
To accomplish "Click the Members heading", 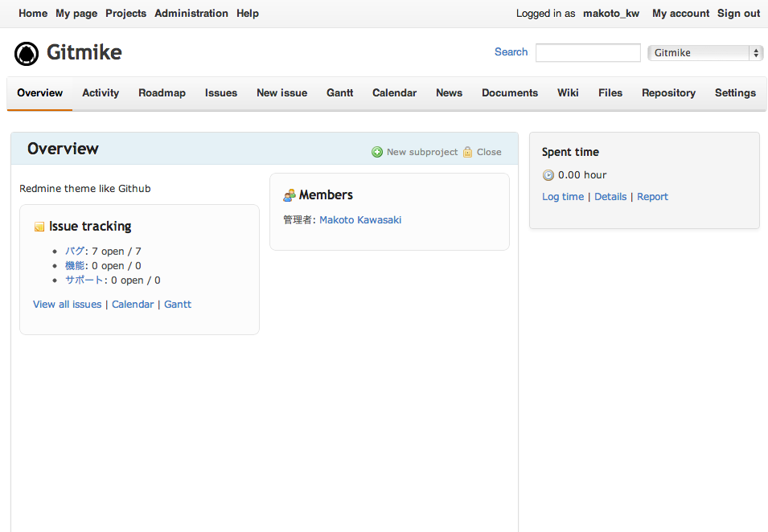I will 326,195.
